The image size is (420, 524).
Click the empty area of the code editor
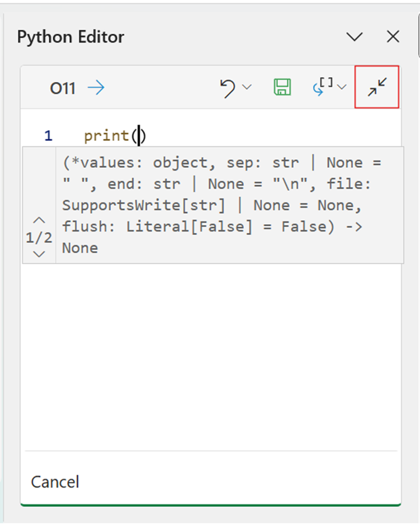tap(210, 352)
